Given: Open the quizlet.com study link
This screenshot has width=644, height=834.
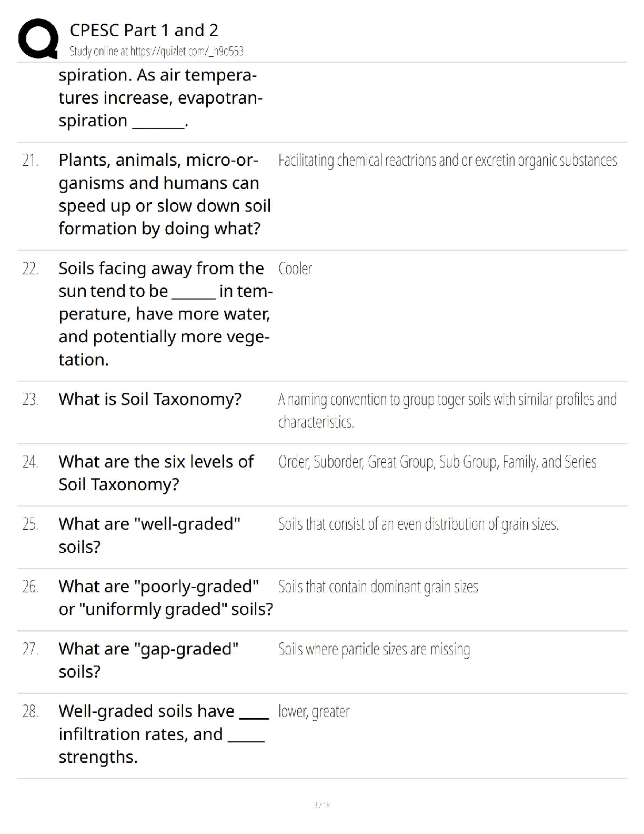Looking at the screenshot, I should [156, 51].
